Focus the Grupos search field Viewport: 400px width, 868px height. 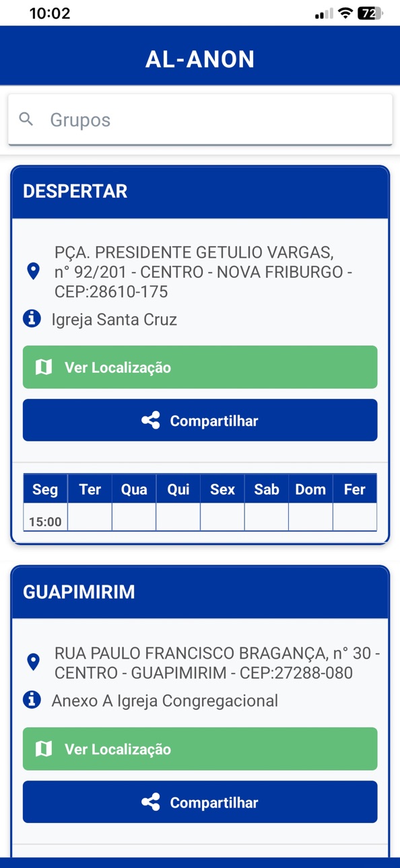tap(200, 120)
